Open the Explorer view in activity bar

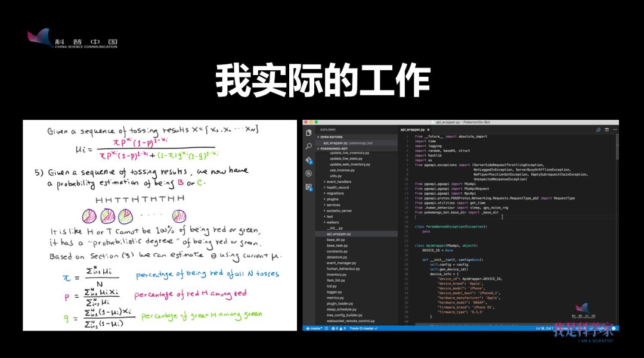[309, 133]
